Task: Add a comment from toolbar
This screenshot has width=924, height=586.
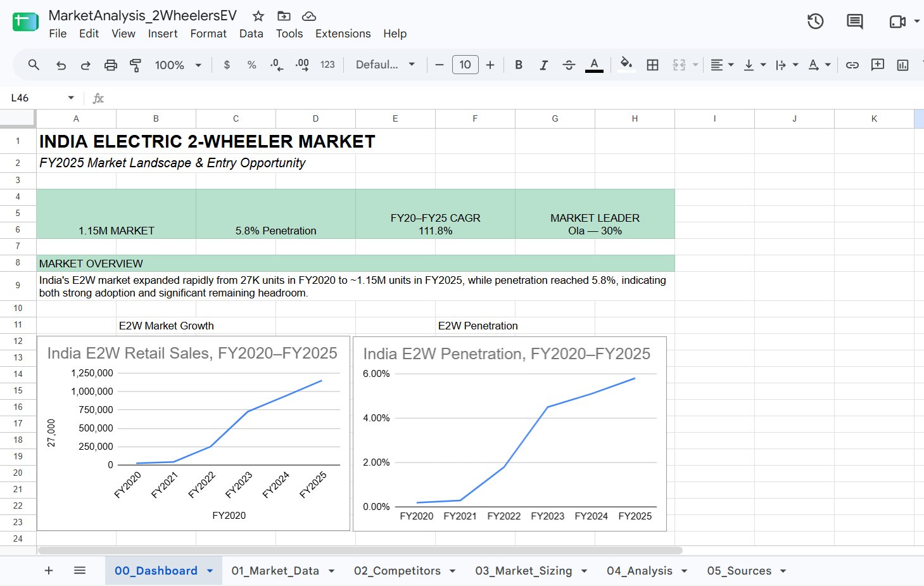Action: tap(878, 65)
